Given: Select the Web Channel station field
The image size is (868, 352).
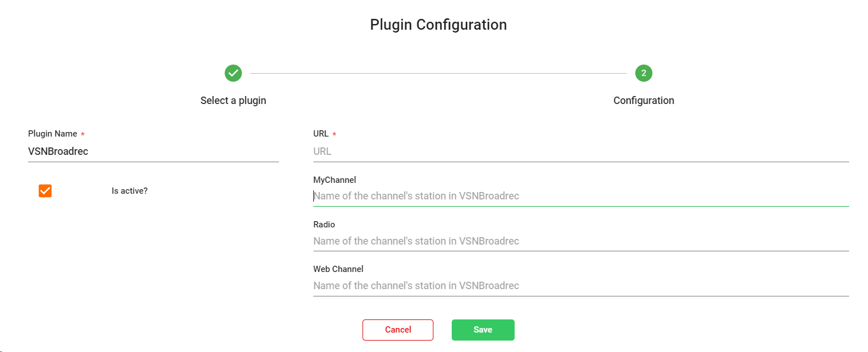Looking at the screenshot, I should [x=580, y=286].
